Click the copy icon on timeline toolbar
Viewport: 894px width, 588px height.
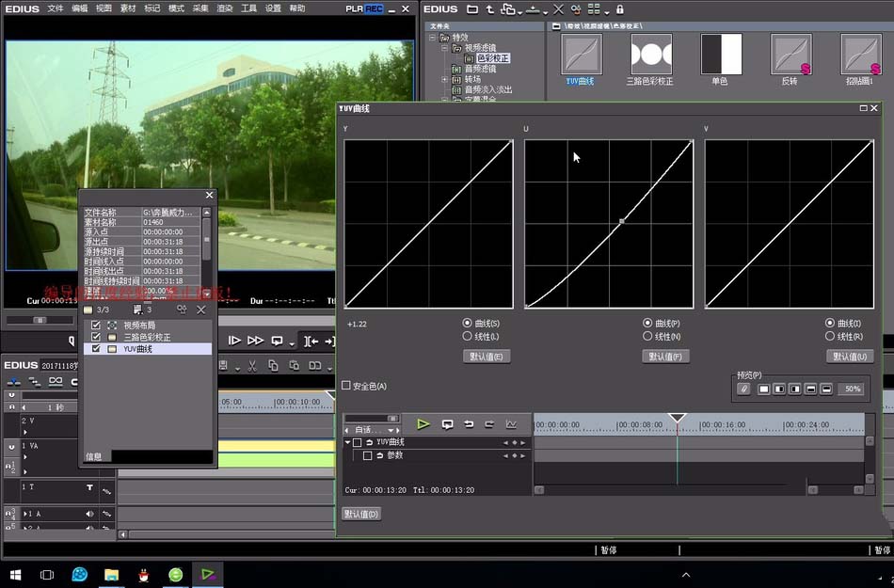point(273,366)
